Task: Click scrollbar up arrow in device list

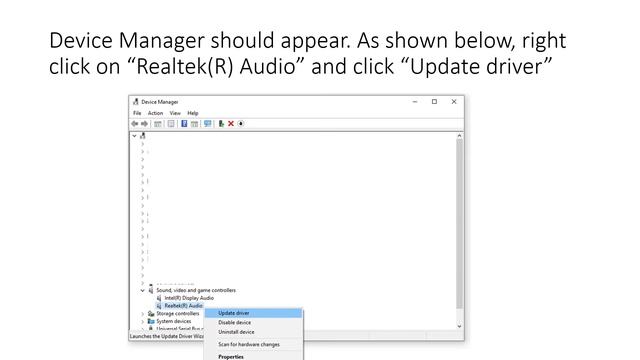Action: pyautogui.click(x=459, y=136)
